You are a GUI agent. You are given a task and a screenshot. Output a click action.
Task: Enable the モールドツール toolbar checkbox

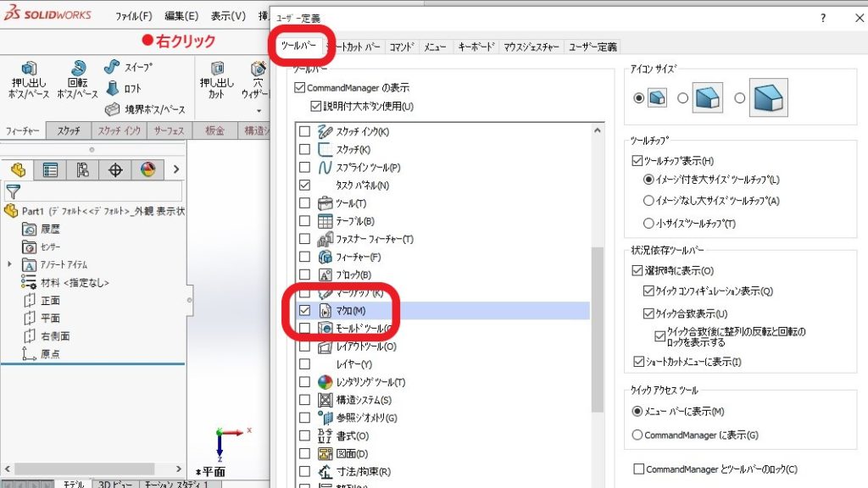(x=304, y=329)
